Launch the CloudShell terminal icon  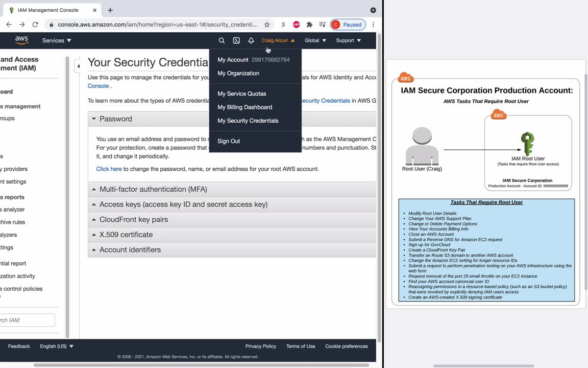pyautogui.click(x=236, y=40)
